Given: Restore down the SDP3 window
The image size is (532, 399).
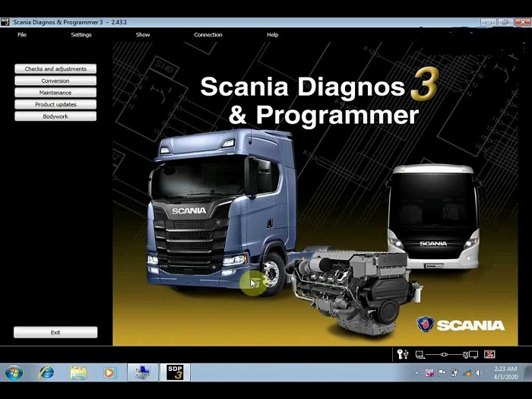Looking at the screenshot, I should [505, 22].
